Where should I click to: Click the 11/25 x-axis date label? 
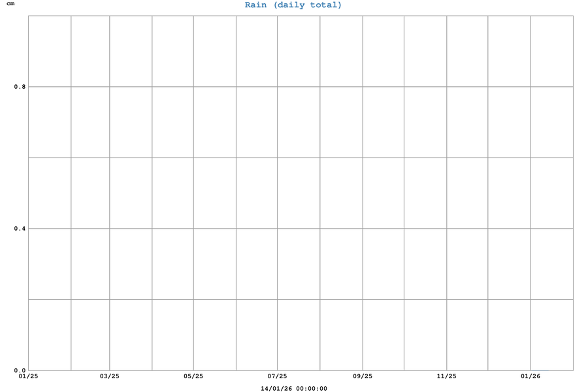446,376
